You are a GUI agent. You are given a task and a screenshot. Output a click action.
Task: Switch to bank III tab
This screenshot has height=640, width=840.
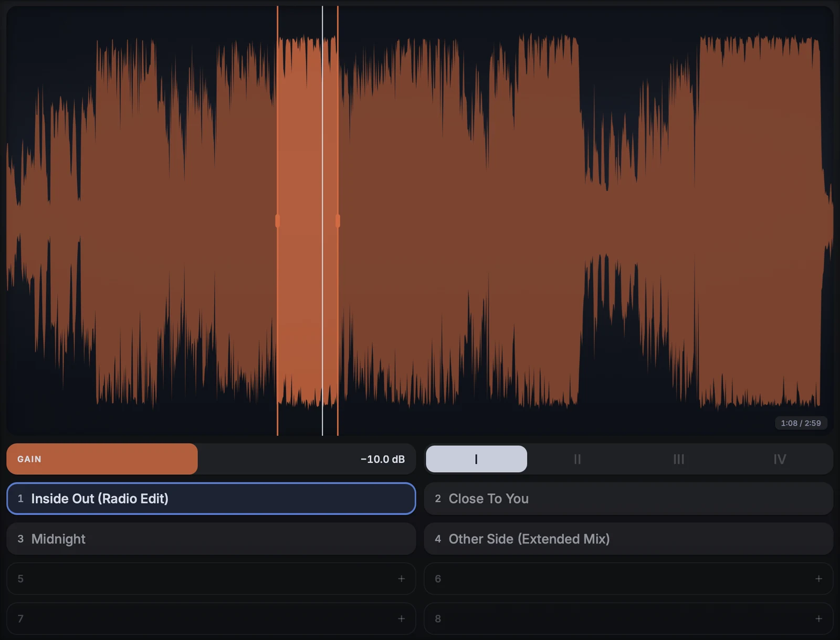679,459
